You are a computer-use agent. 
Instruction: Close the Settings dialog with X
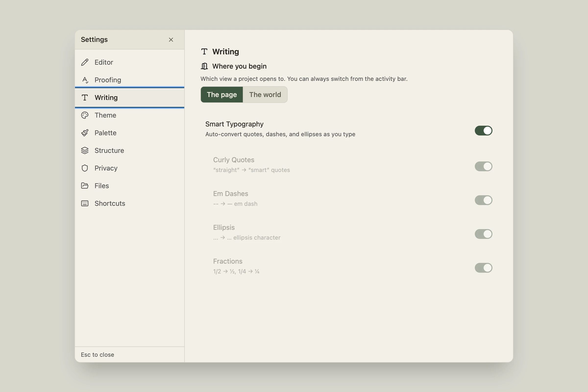click(x=171, y=40)
